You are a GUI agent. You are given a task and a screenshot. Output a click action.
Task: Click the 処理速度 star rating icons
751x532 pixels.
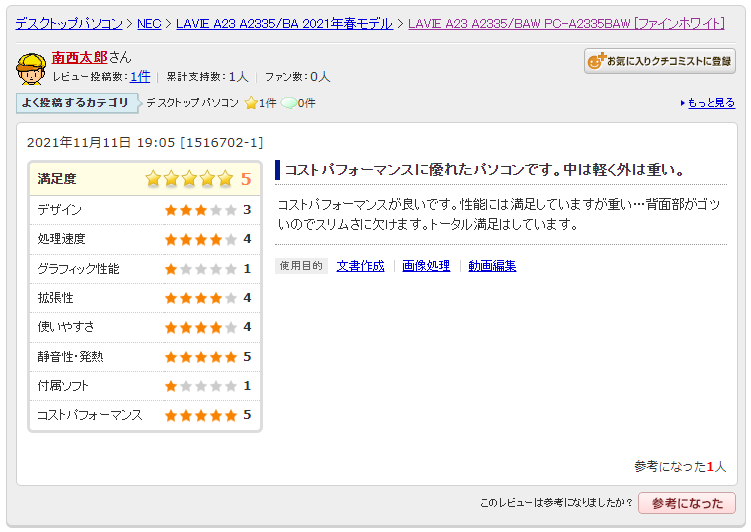click(x=200, y=239)
